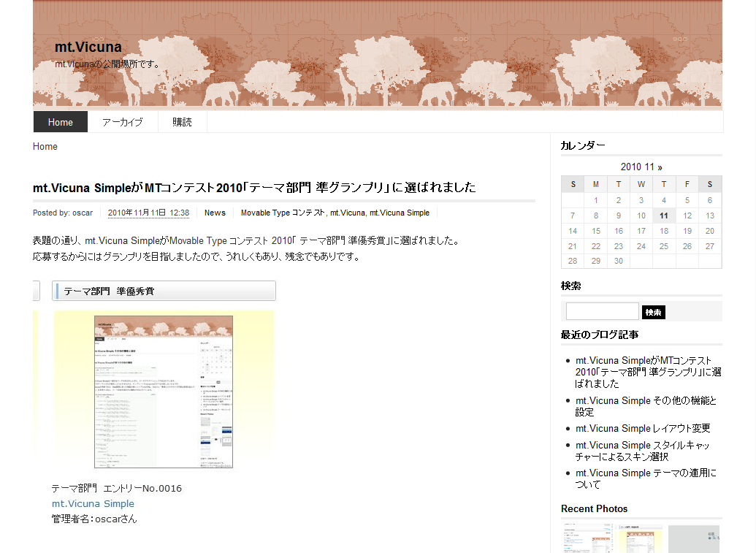This screenshot has width=756, height=553.
Task: Open the article title about MTコンテスト2010
Action: [254, 187]
